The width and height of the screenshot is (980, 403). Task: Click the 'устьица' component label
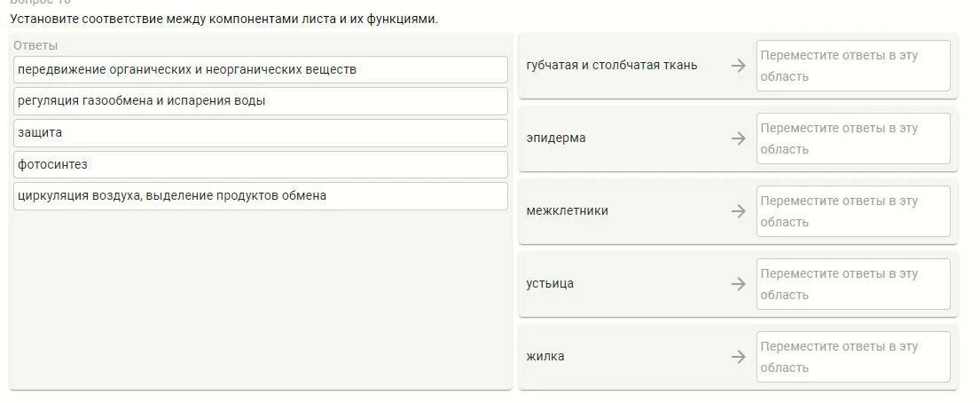pyautogui.click(x=550, y=284)
